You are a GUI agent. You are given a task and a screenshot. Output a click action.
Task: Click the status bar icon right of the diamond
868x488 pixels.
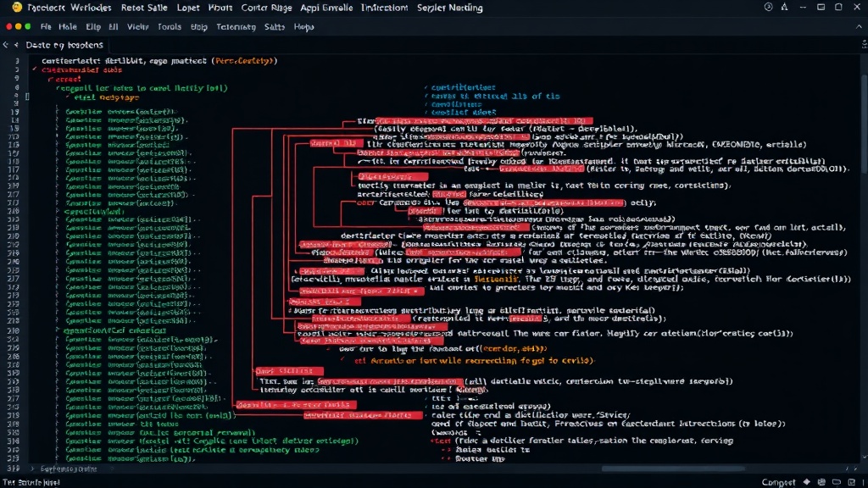[x=821, y=482]
